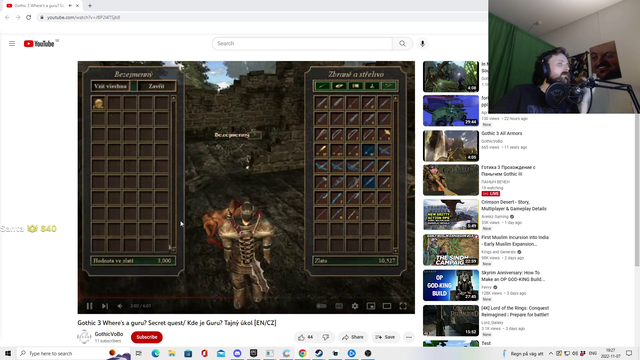
Task: Open GothicVoBo channel name link
Action: coord(109,334)
